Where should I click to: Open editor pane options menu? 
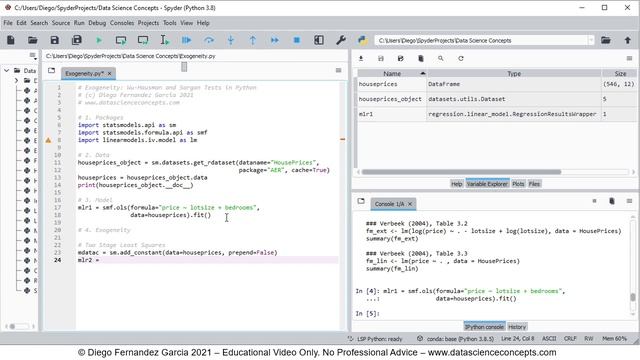click(x=338, y=70)
